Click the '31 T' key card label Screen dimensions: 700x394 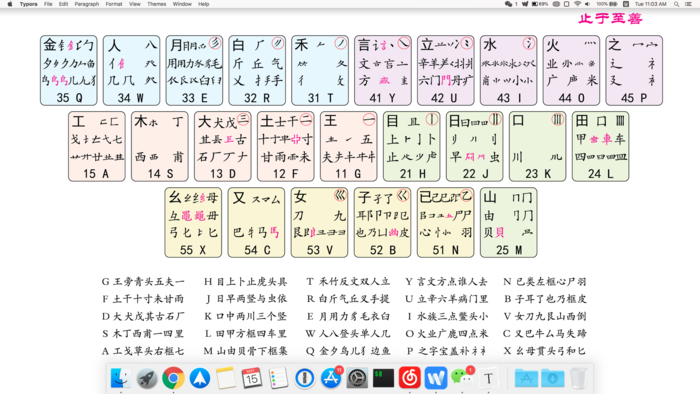(x=320, y=98)
